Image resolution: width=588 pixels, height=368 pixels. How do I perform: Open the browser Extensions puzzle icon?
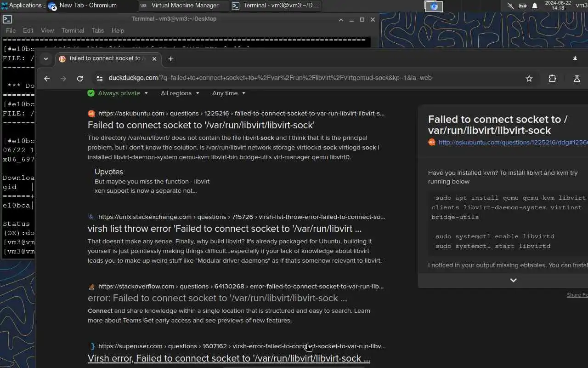pyautogui.click(x=553, y=79)
